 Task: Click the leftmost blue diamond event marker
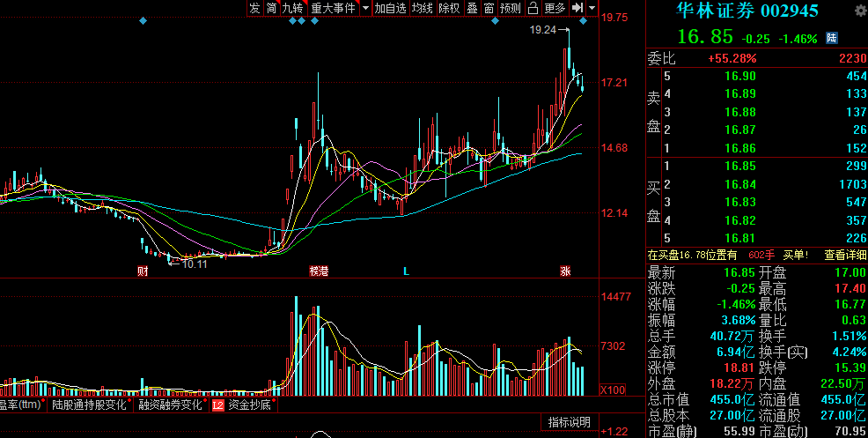[x=143, y=21]
